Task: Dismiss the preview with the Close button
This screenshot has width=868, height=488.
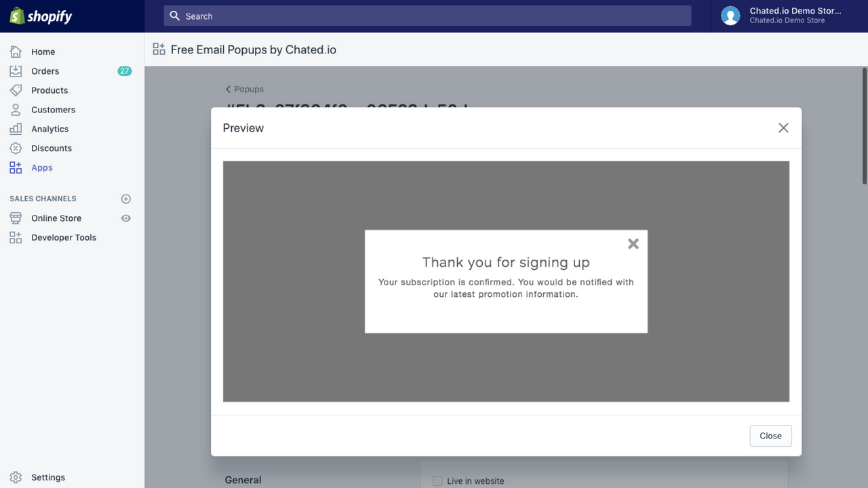Action: pos(770,436)
